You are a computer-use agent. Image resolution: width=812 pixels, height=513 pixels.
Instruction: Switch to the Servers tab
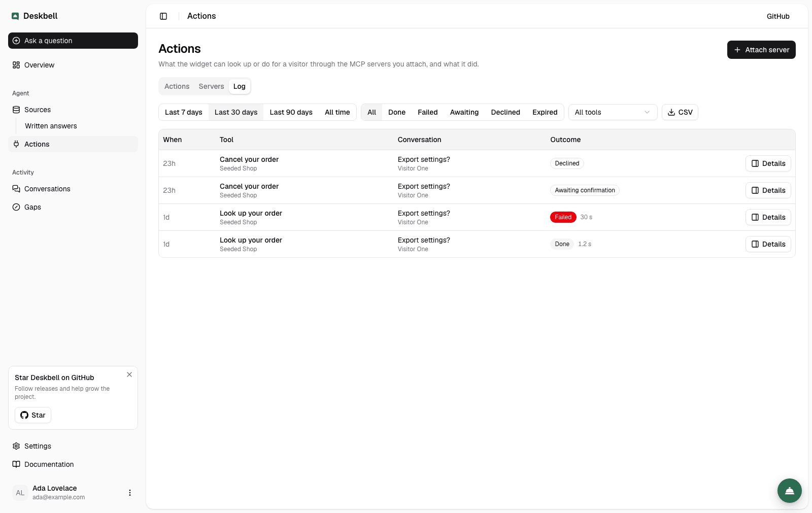click(211, 86)
